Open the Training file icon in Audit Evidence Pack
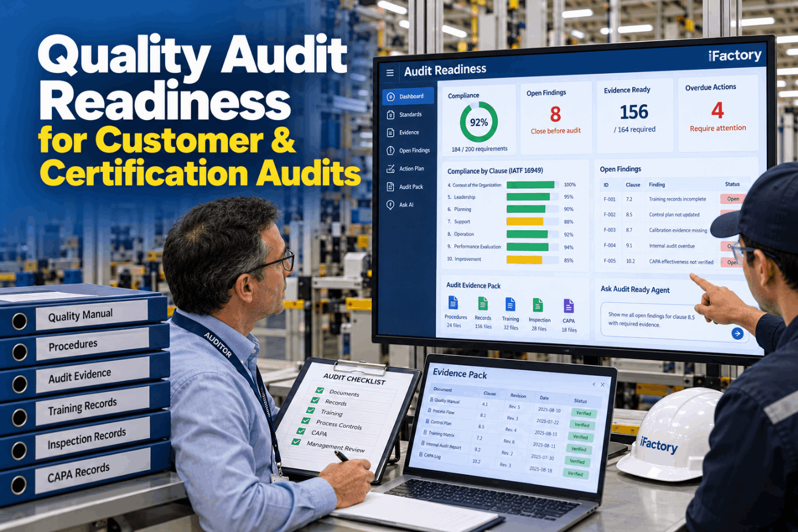This screenshot has height=532, width=798. pyautogui.click(x=510, y=304)
